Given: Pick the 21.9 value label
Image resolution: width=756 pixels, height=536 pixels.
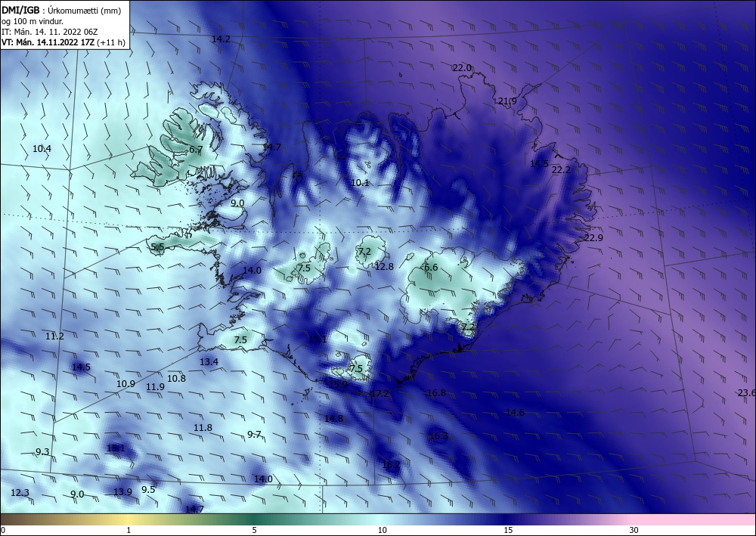Looking at the screenshot, I should (507, 101).
